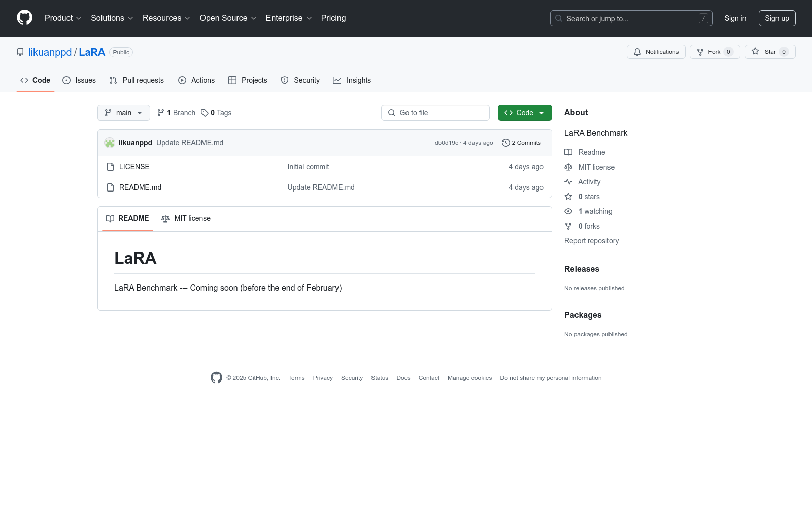Open the likuanppd owner link
The image size is (812, 508).
[x=50, y=52]
